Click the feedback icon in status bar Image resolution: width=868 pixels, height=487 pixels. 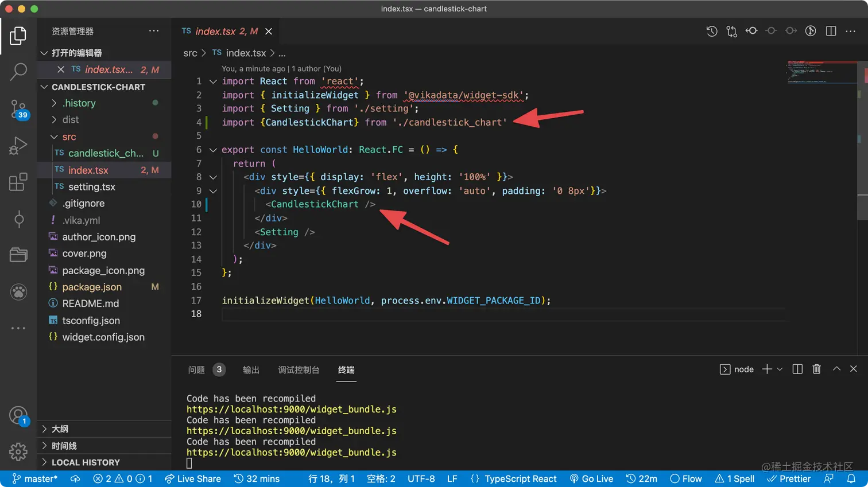828,478
